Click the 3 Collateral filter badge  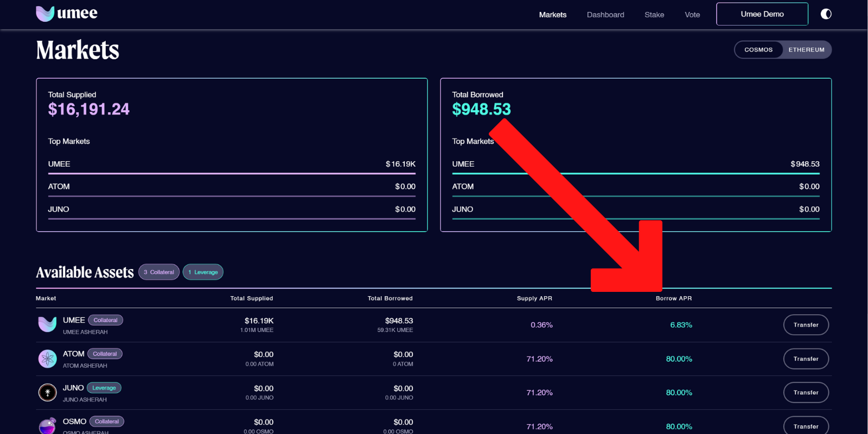point(159,272)
